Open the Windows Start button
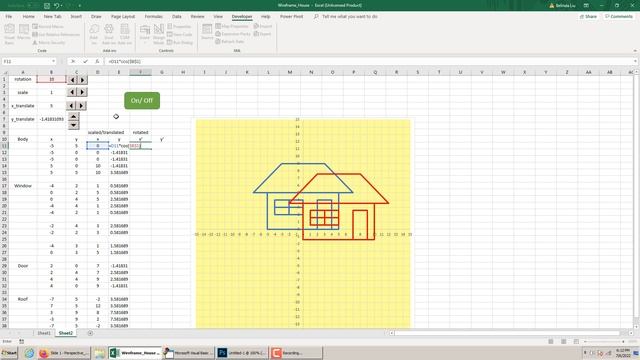The height and width of the screenshot is (360, 640). click(x=9, y=353)
